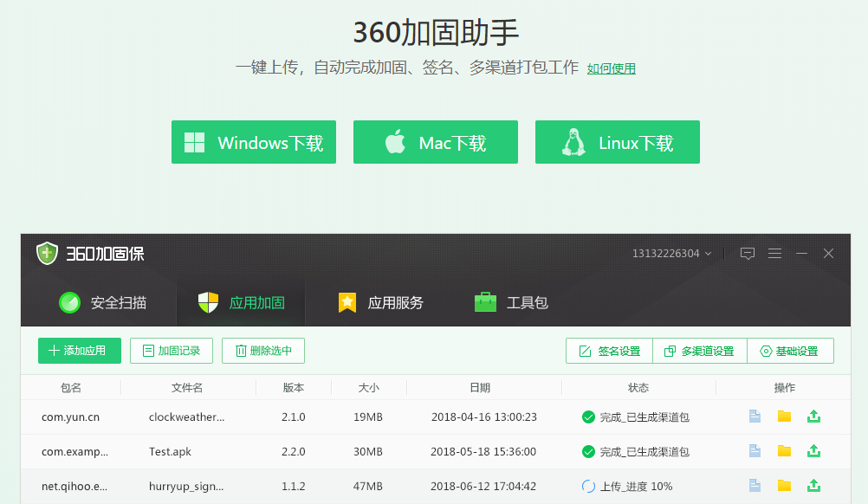Open output folder for Test.apk
The image size is (868, 504).
pyautogui.click(x=784, y=451)
